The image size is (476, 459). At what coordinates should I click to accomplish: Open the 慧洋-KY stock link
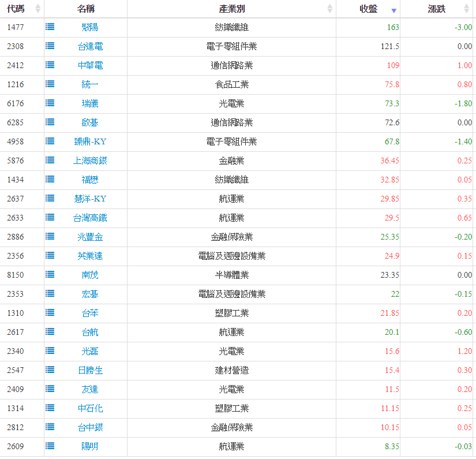[90, 199]
